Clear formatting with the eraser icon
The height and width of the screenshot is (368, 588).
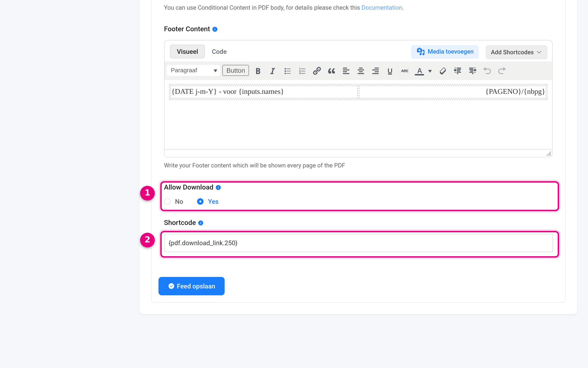443,71
